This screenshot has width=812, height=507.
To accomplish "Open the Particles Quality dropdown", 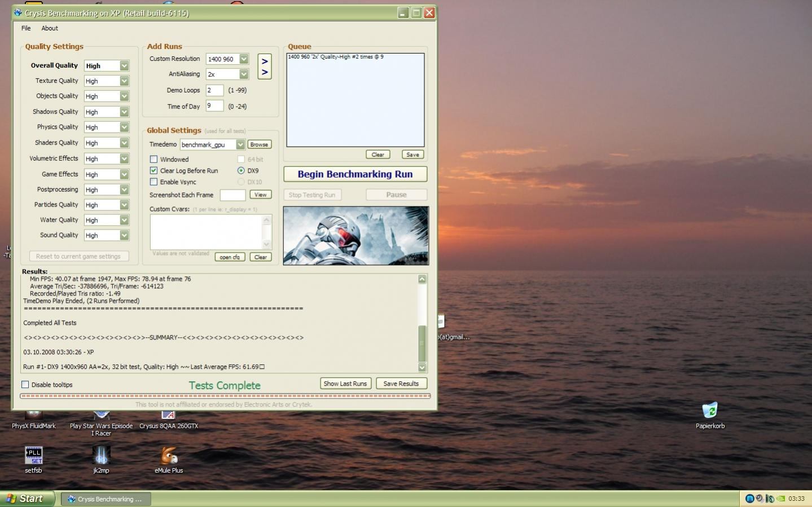I will [124, 205].
